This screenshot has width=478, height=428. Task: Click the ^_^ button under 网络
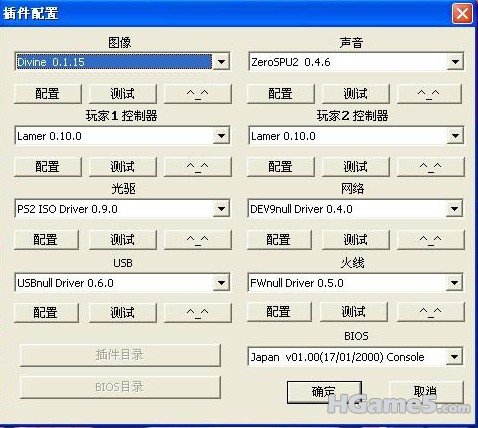pos(430,239)
